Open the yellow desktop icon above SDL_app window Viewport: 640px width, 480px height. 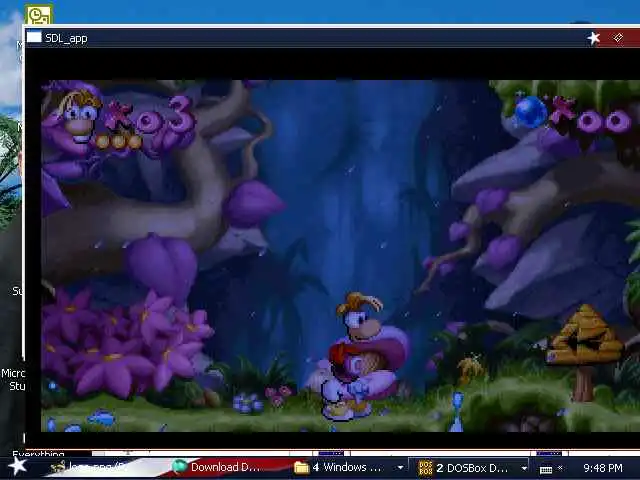(x=39, y=15)
